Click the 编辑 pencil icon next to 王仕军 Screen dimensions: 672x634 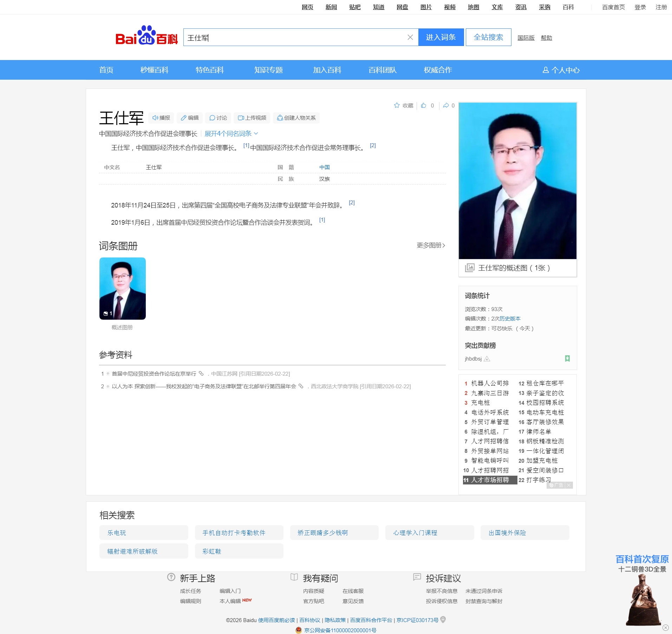click(x=184, y=118)
